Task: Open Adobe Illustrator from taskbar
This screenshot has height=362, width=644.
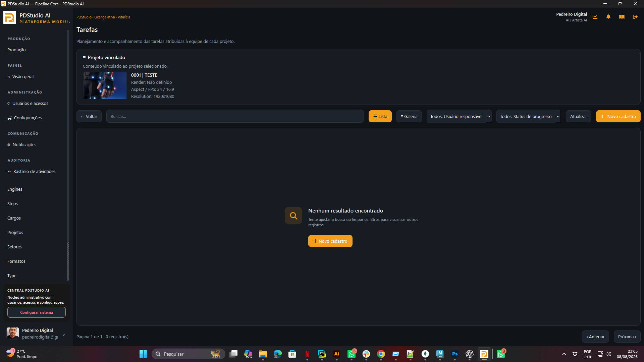Action: pos(337,354)
